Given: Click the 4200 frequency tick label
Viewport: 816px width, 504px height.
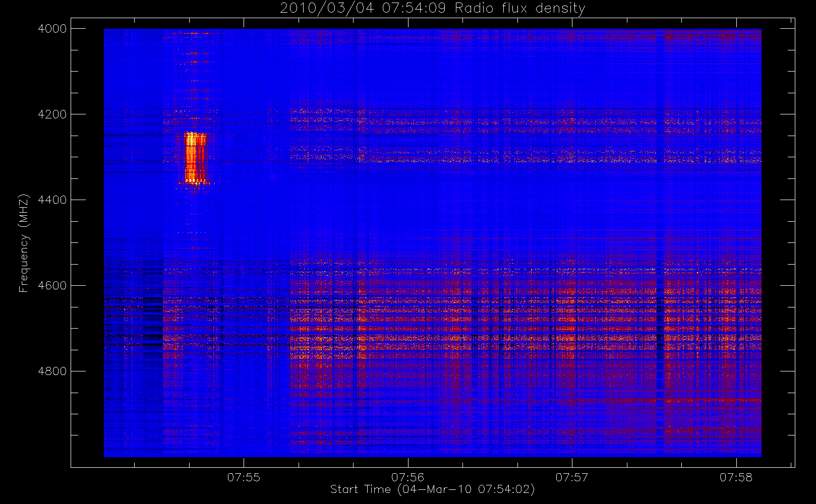Looking at the screenshot, I should pos(52,114).
